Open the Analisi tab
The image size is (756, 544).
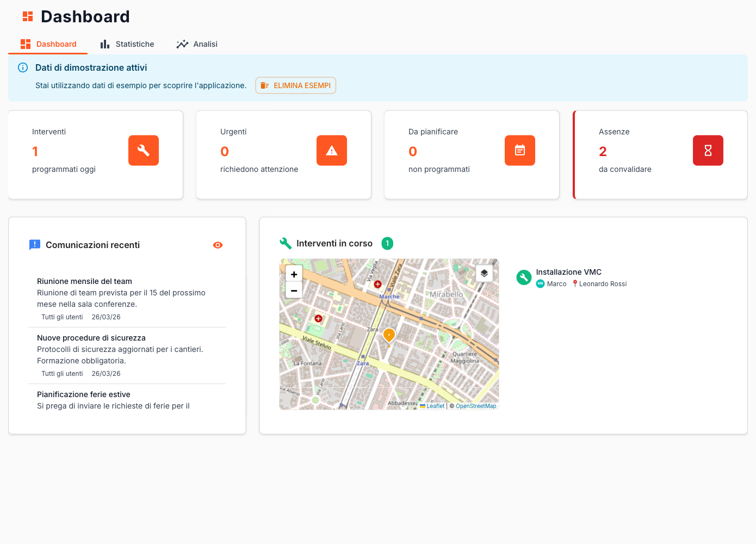click(197, 44)
